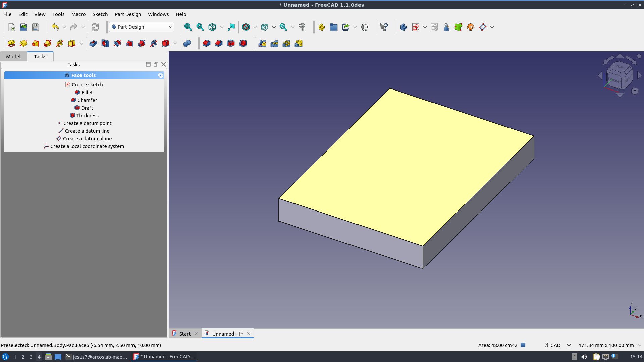This screenshot has width=644, height=362.
Task: Click the Pad tool icon
Action: pyautogui.click(x=11, y=43)
